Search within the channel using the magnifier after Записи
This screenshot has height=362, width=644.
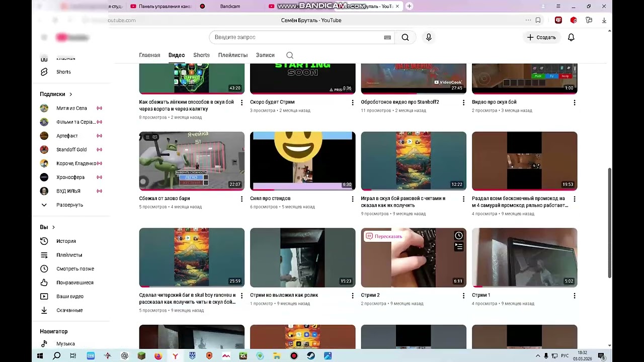click(290, 55)
